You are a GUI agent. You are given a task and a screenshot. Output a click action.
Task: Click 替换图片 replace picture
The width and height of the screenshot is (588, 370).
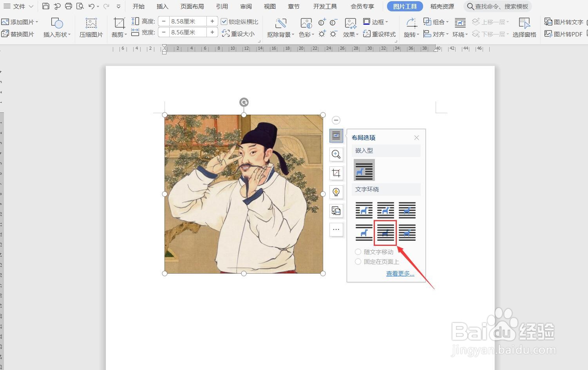[x=18, y=34]
